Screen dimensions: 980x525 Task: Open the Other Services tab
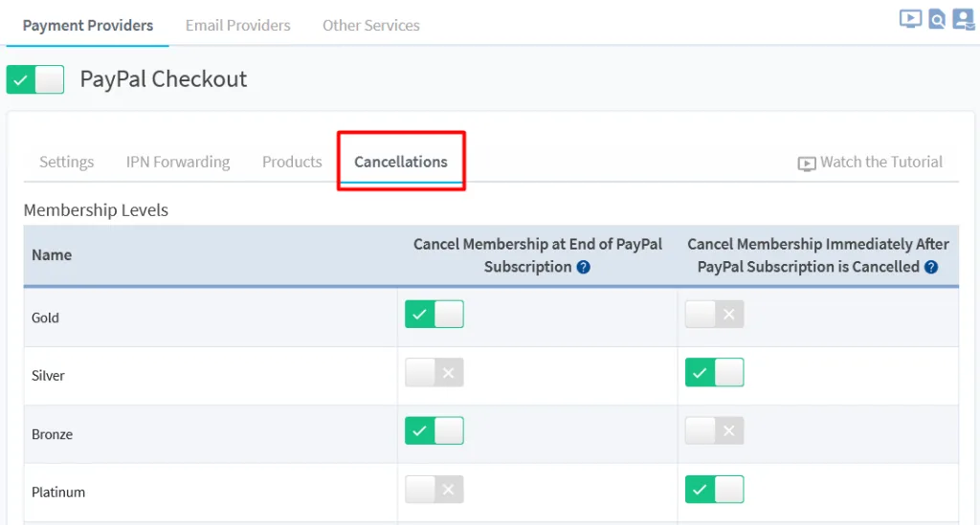click(370, 26)
